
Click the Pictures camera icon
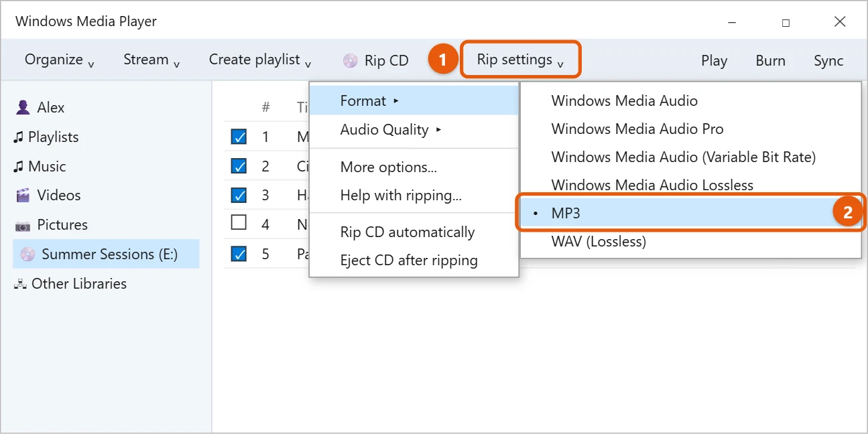pyautogui.click(x=23, y=225)
